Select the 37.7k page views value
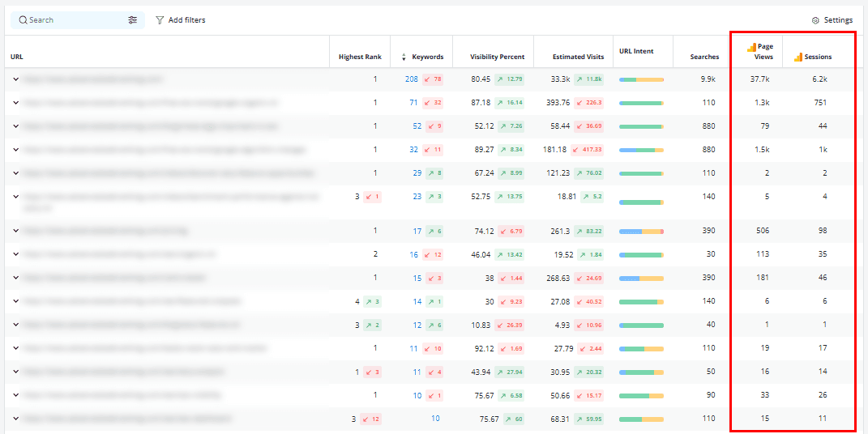This screenshot has width=868, height=434. coord(760,79)
